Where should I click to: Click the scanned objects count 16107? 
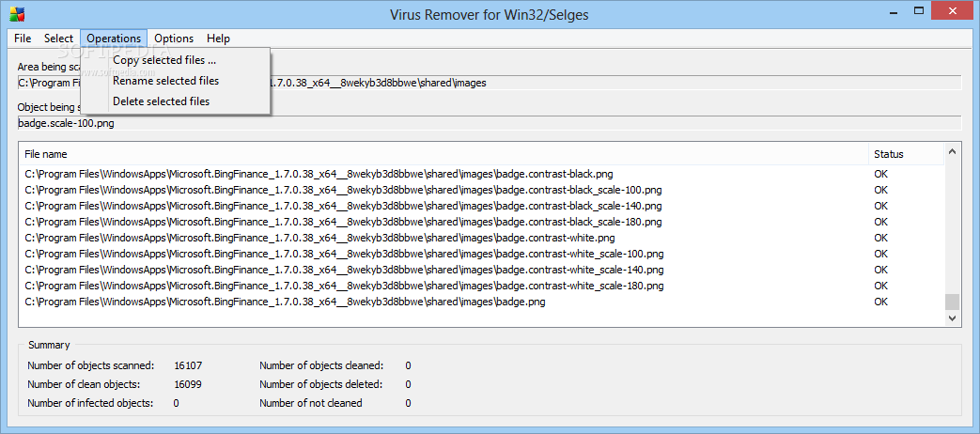[x=188, y=365]
